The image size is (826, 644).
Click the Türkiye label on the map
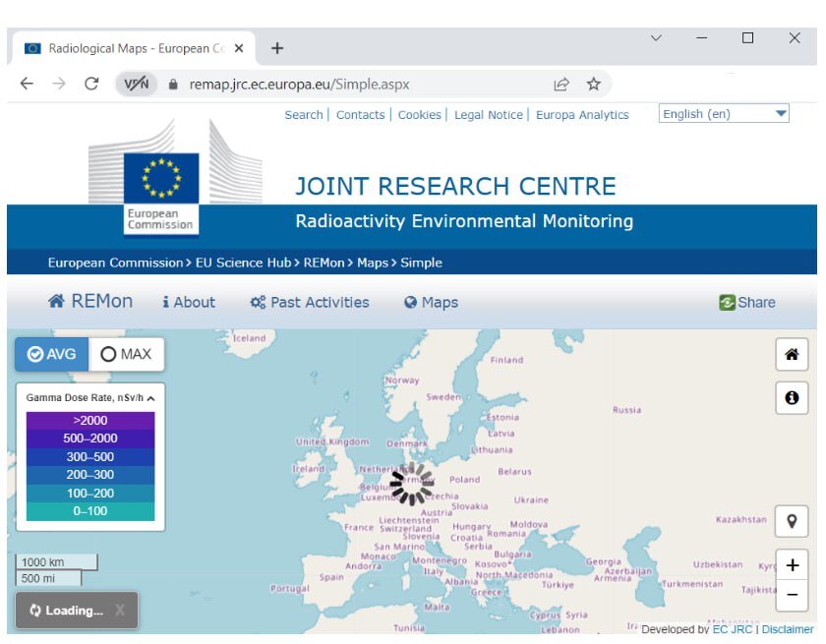[558, 584]
